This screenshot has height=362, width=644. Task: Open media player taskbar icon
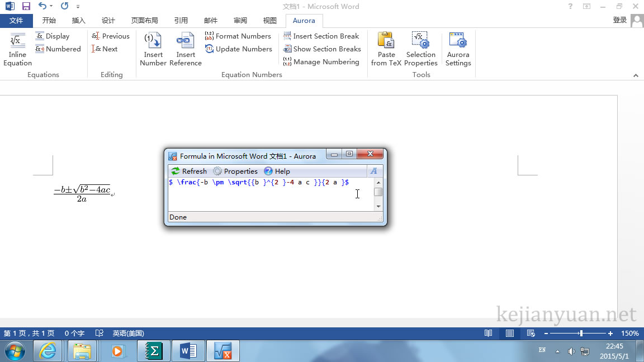tap(117, 351)
